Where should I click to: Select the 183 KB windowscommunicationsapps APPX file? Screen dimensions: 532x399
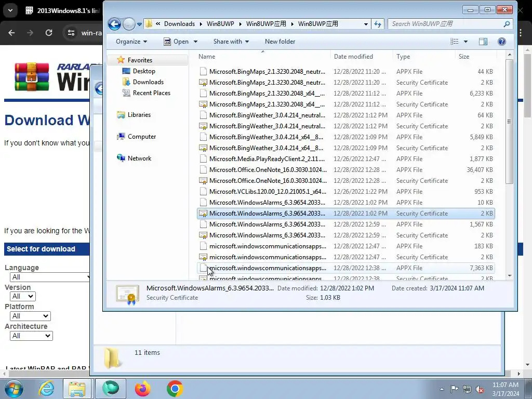pyautogui.click(x=345, y=246)
